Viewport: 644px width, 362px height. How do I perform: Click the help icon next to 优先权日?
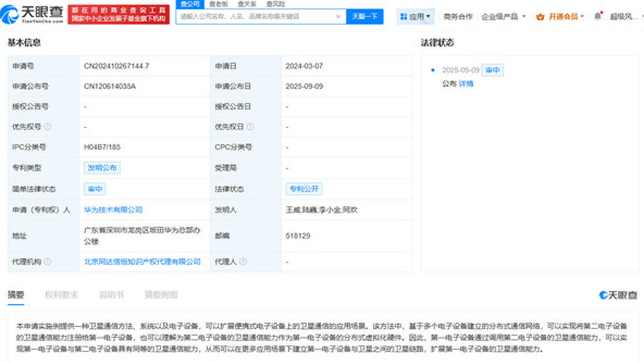(250, 126)
